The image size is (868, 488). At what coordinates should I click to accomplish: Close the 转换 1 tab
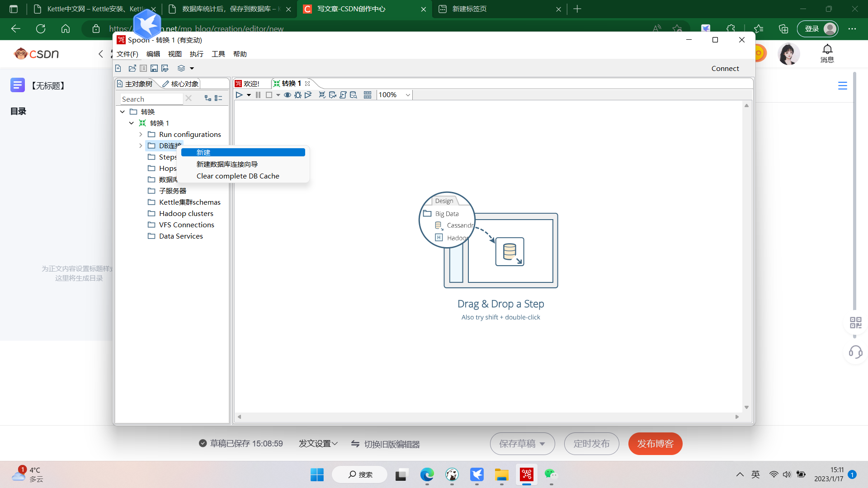307,84
